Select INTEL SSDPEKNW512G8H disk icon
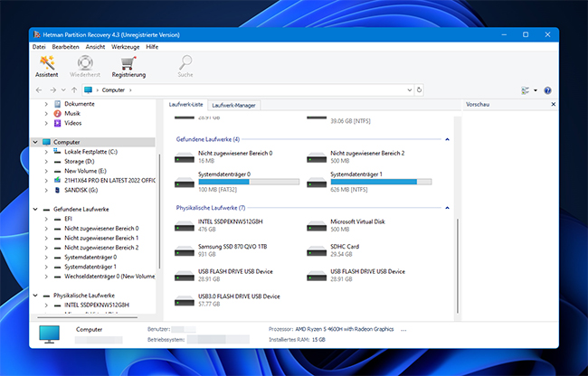Screen dimensions: 588x376 (x=185, y=226)
